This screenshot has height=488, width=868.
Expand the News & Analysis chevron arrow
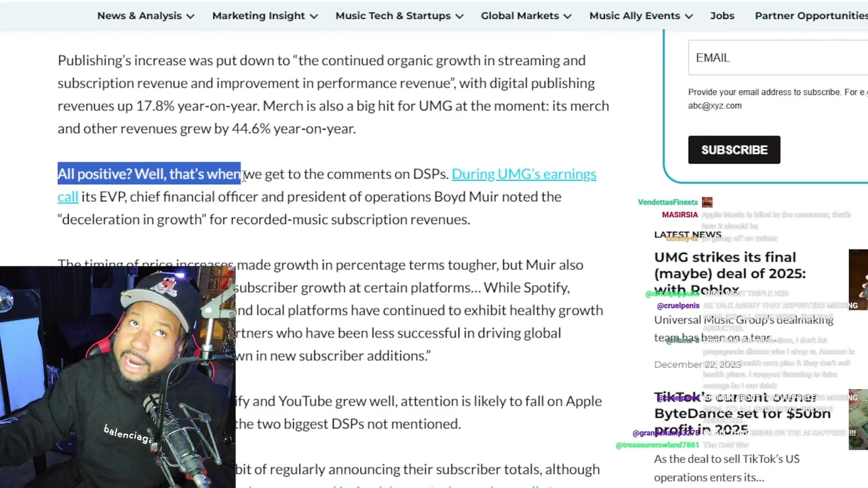point(191,16)
